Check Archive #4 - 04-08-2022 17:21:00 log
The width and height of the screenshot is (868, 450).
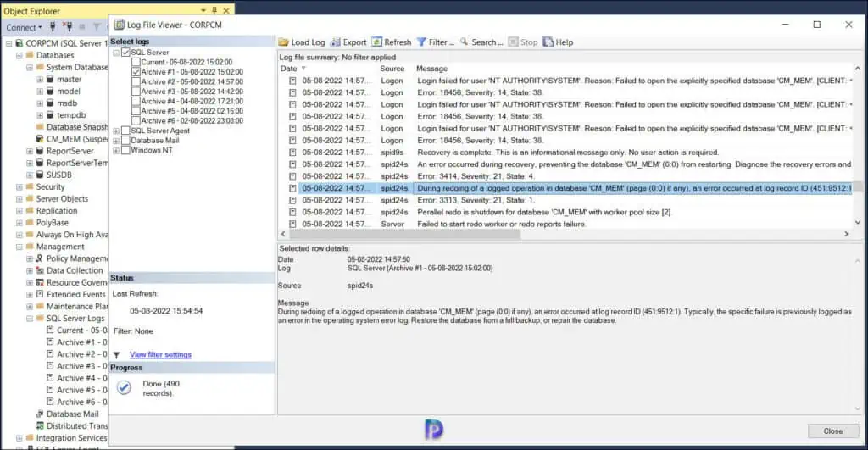[x=136, y=102]
